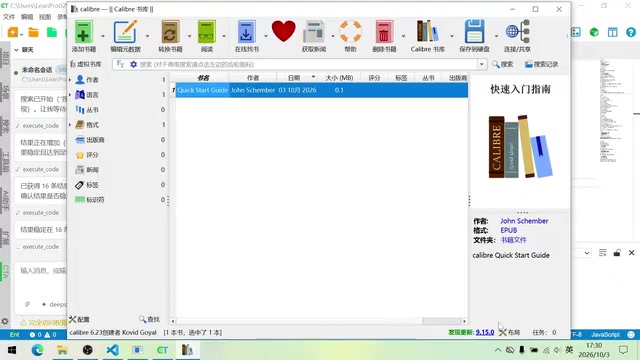
Task: Expand the Formats tree category
Action: click(x=70, y=124)
